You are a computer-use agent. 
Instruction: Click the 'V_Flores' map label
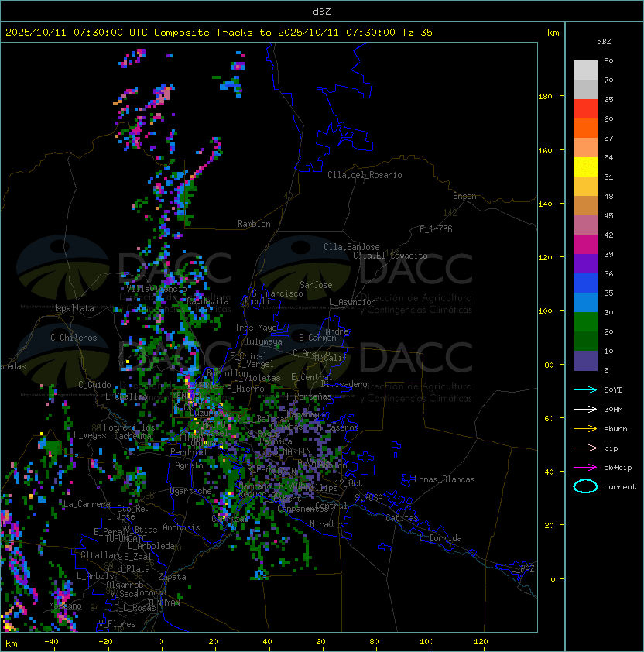(x=117, y=624)
